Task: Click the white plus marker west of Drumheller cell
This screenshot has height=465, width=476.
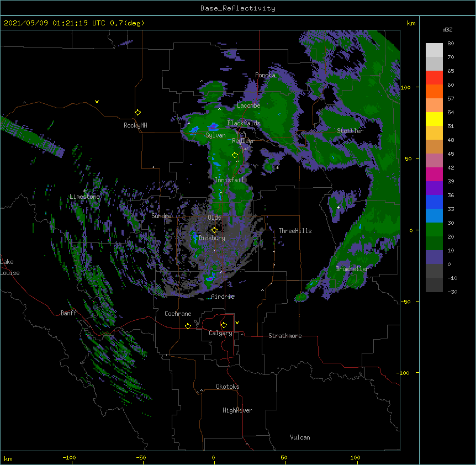Action: coord(338,207)
